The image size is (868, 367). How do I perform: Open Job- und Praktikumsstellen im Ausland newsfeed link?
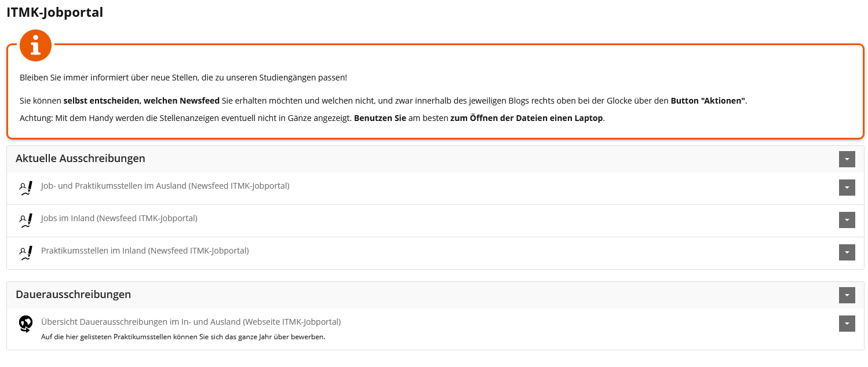click(165, 186)
